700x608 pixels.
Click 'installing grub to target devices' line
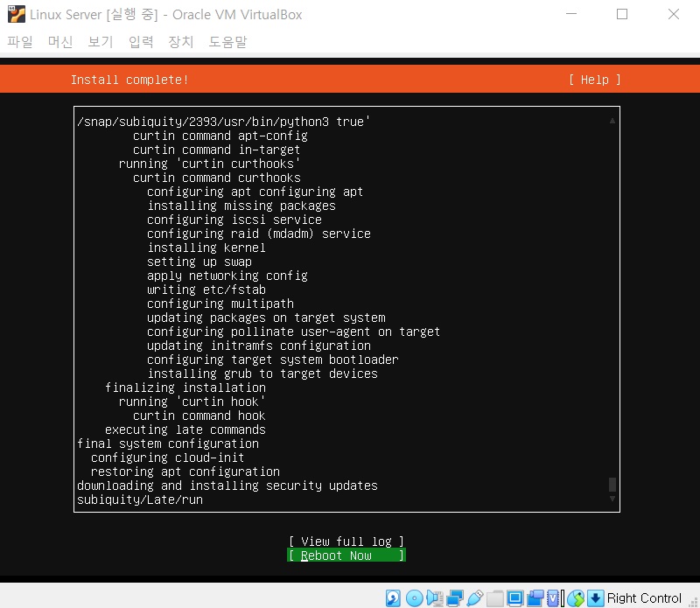pos(262,374)
